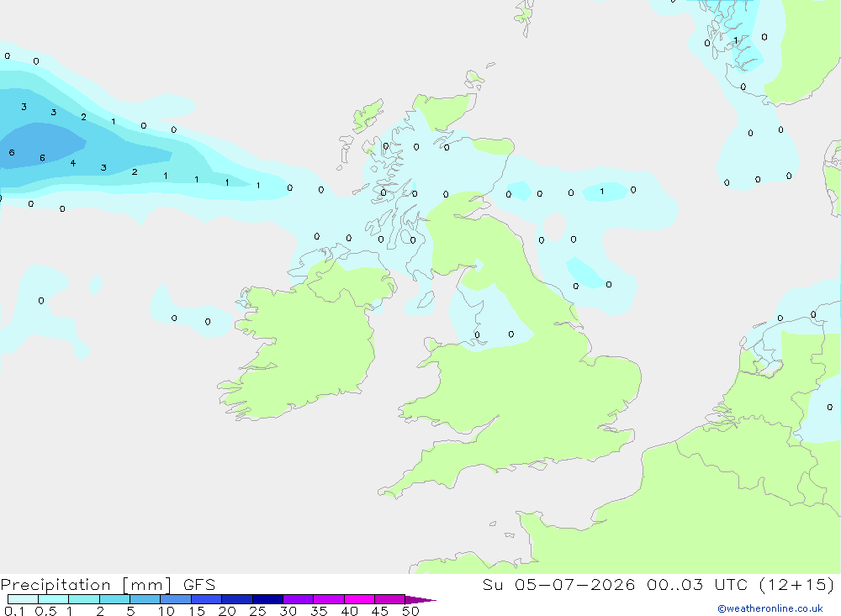Click the 1–2 mm legend color swatch
The height and width of the screenshot is (616, 841).
click(84, 599)
